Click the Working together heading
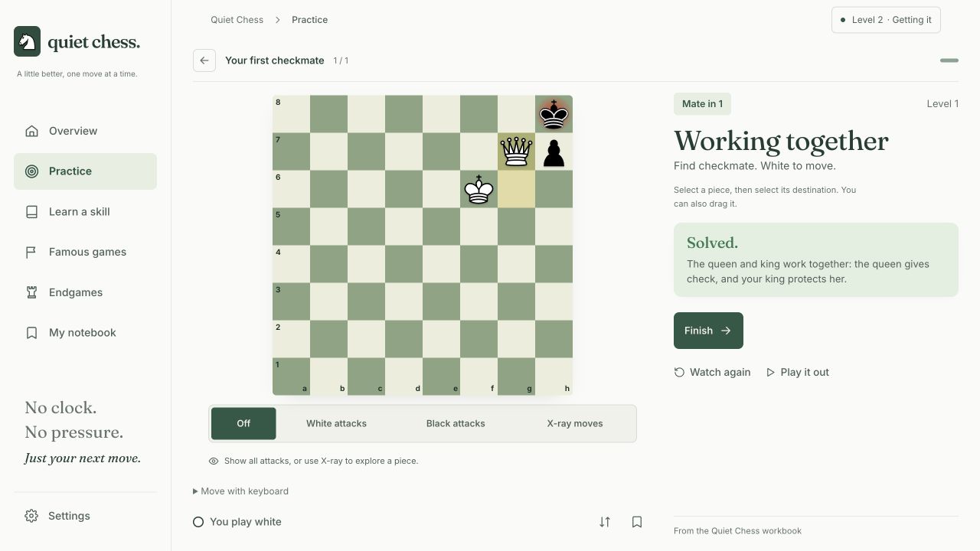 pos(781,142)
